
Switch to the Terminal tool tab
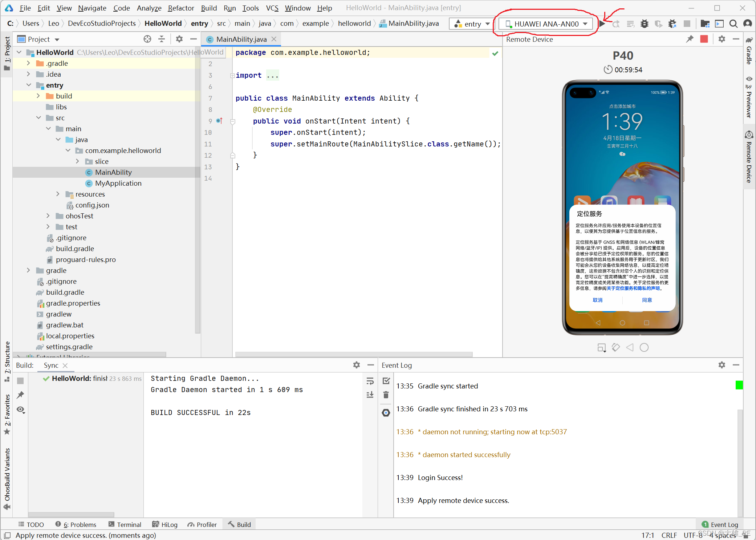[x=125, y=524]
